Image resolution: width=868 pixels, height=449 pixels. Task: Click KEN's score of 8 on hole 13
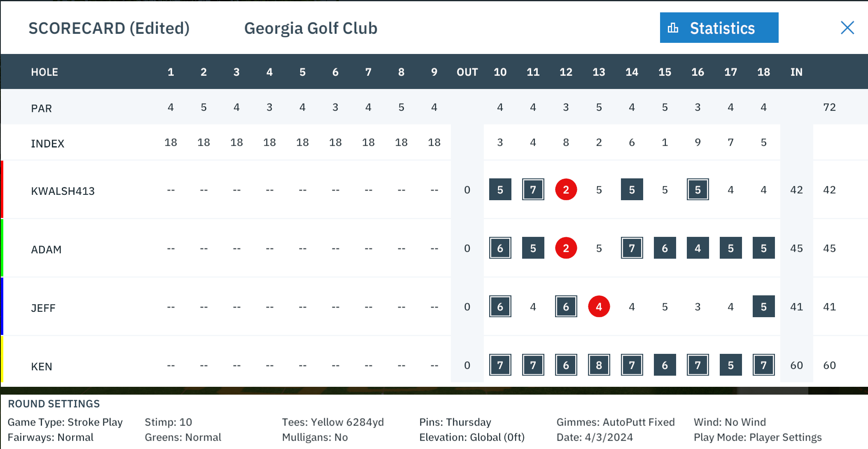pyautogui.click(x=599, y=365)
